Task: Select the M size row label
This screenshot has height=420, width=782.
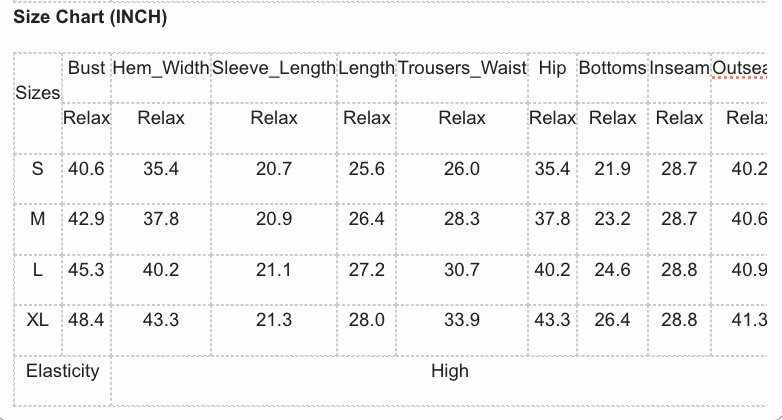Action: [x=38, y=219]
